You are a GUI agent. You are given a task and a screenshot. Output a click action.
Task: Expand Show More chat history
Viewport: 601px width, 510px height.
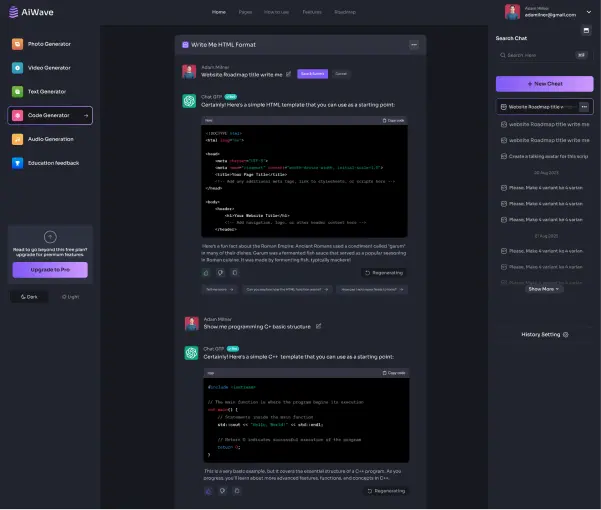click(544, 288)
